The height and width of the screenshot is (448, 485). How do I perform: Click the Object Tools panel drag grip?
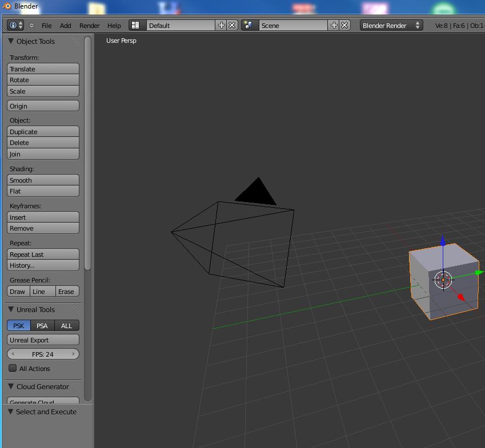(x=76, y=41)
